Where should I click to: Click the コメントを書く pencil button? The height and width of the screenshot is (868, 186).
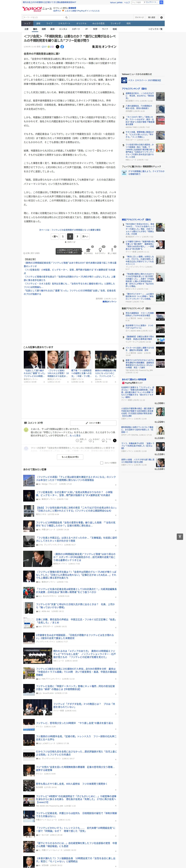coord(93,423)
